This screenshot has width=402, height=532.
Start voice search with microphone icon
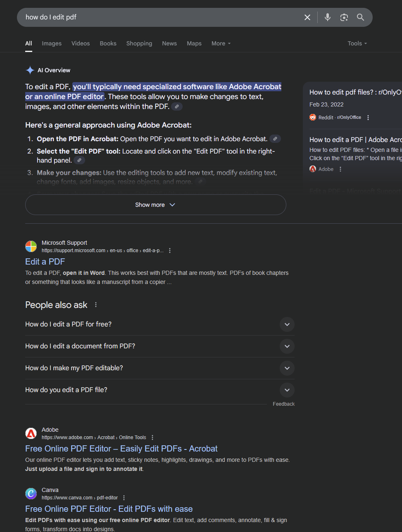(328, 17)
